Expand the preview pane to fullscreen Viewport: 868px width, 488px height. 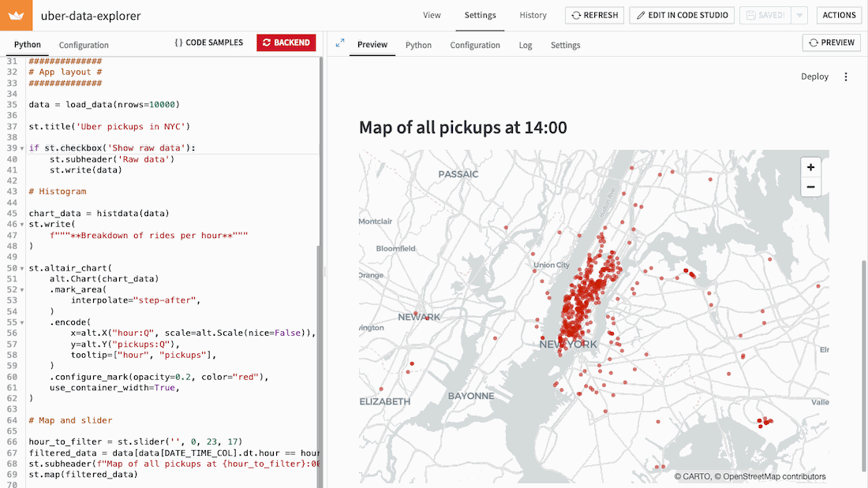coord(340,43)
